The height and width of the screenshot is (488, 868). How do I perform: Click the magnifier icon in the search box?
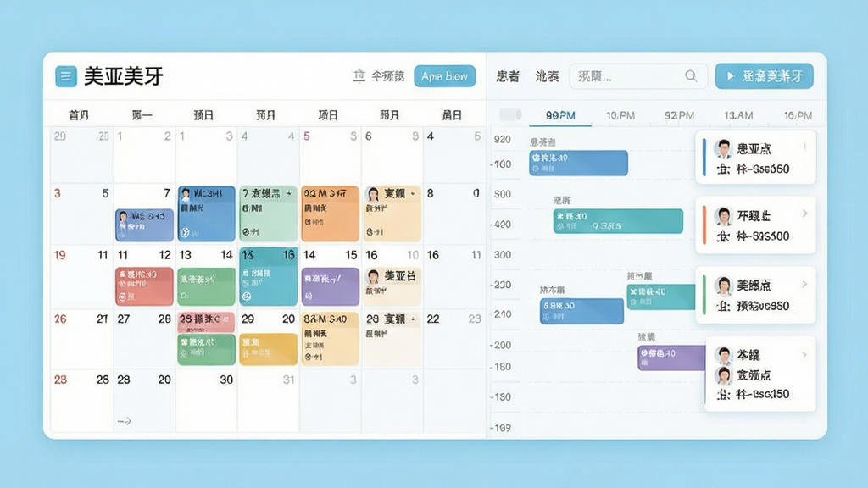tap(691, 75)
